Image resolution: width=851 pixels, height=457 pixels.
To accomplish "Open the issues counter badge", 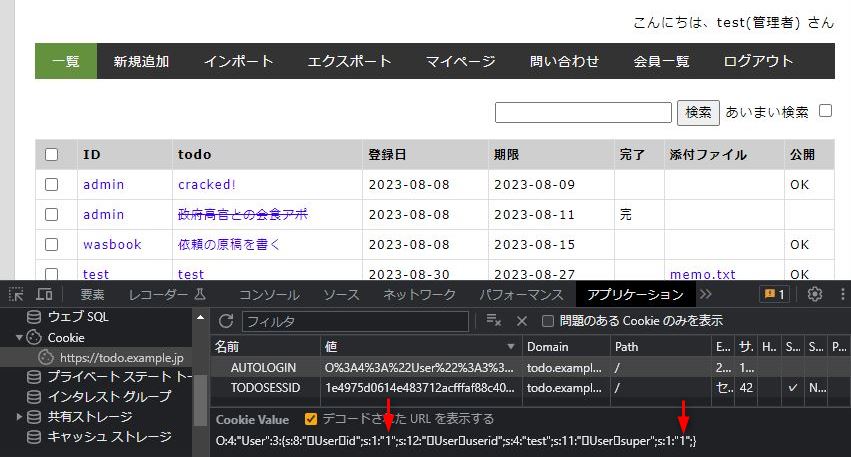I will (774, 294).
